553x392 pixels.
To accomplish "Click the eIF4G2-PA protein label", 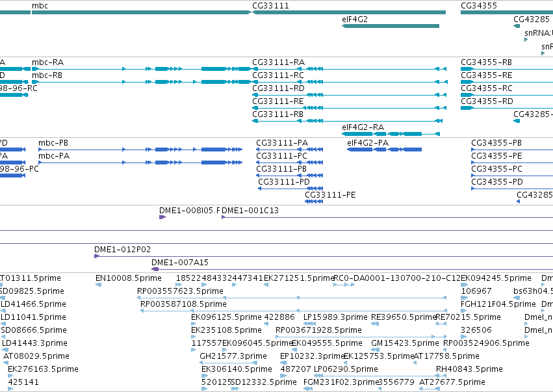I will 368,143.
